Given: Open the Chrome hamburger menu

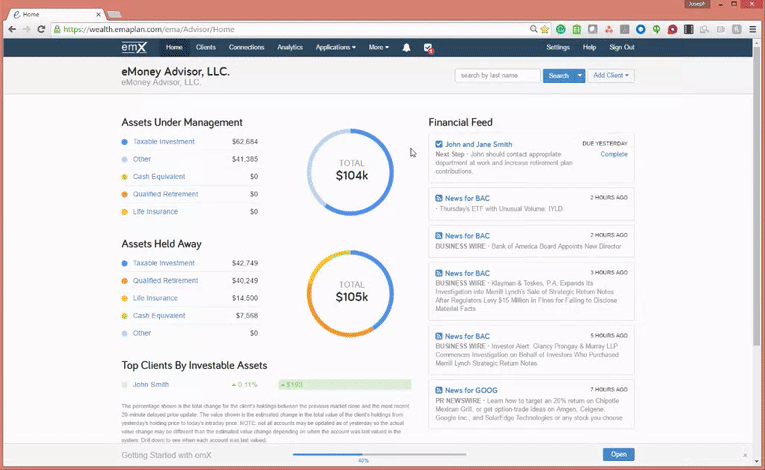Looking at the screenshot, I should tap(753, 29).
